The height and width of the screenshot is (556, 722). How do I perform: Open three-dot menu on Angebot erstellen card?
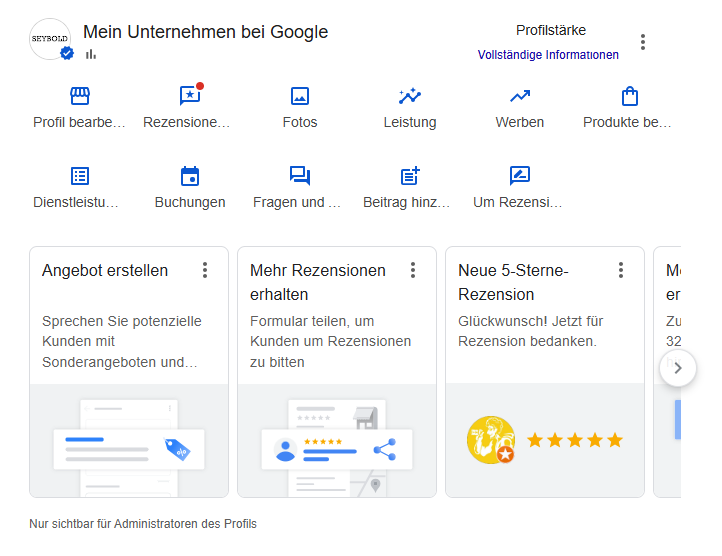coord(205,270)
